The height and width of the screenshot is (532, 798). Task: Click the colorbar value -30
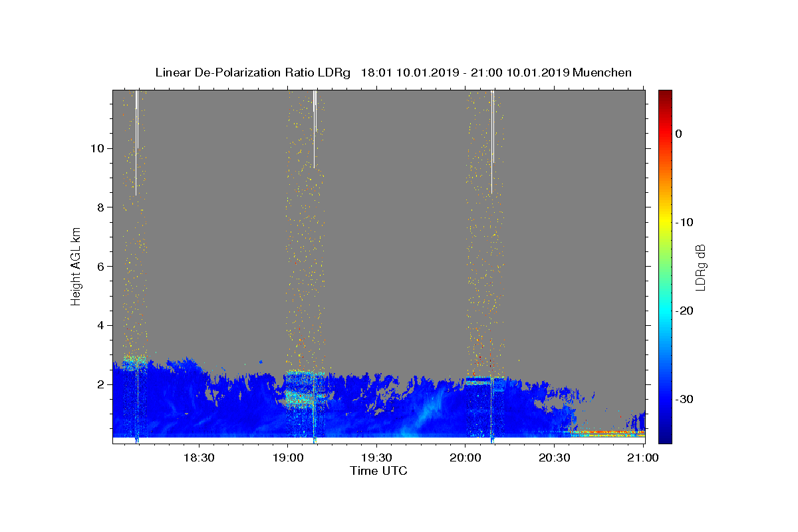coord(684,399)
